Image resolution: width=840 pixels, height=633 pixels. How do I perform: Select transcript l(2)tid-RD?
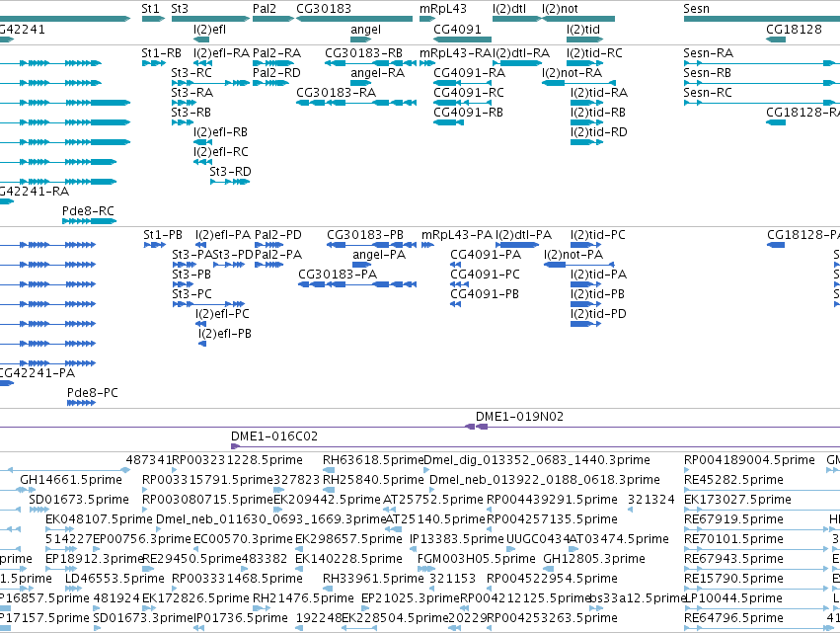point(587,142)
